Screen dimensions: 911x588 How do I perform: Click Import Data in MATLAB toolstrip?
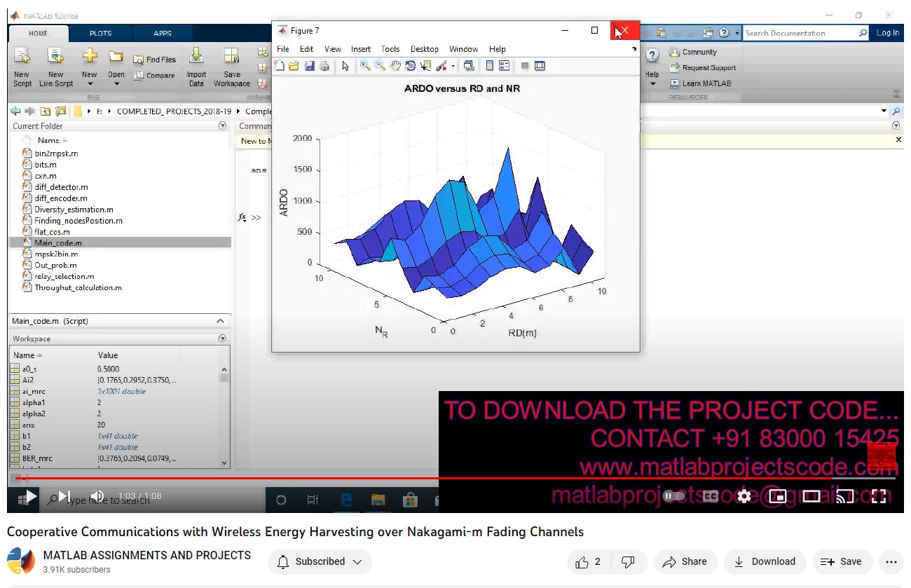pyautogui.click(x=196, y=67)
